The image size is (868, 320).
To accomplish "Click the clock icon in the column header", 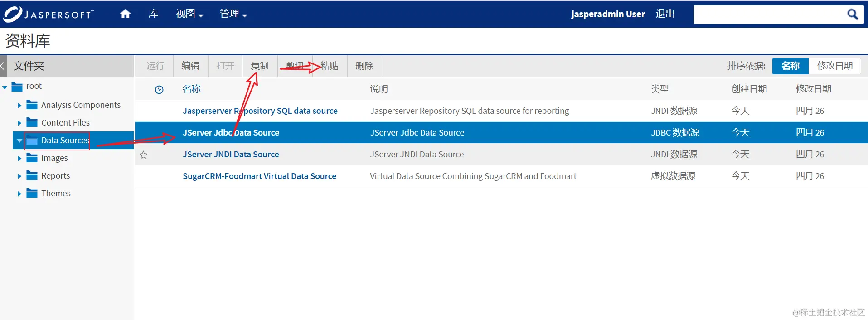I will (x=159, y=90).
